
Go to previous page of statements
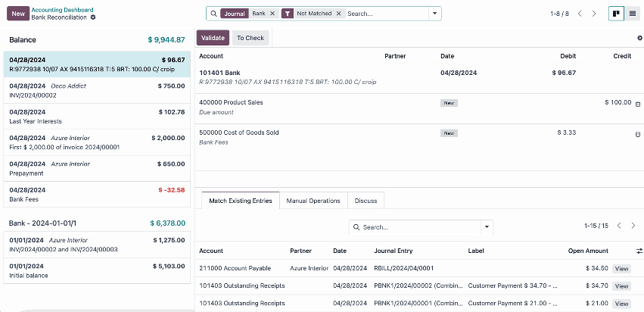580,14
